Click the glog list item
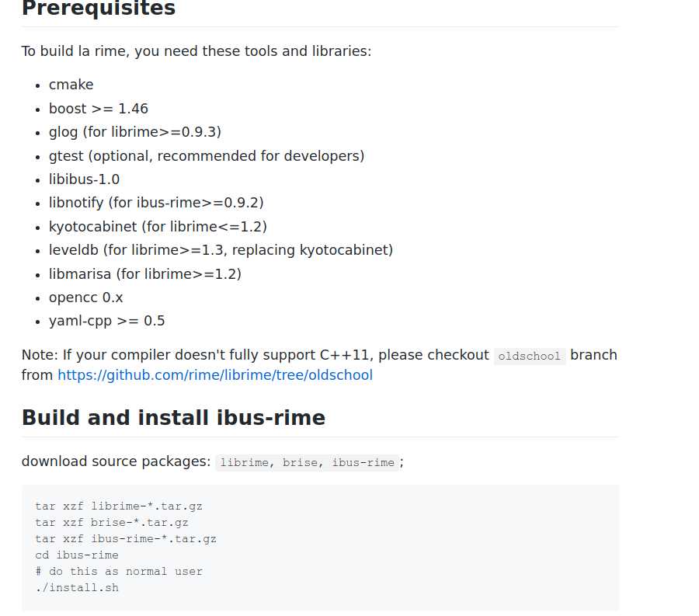The width and height of the screenshot is (699, 616). click(135, 132)
